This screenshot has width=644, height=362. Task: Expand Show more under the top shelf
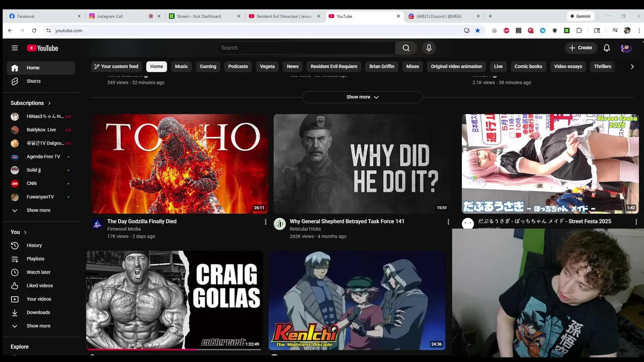coord(362,97)
